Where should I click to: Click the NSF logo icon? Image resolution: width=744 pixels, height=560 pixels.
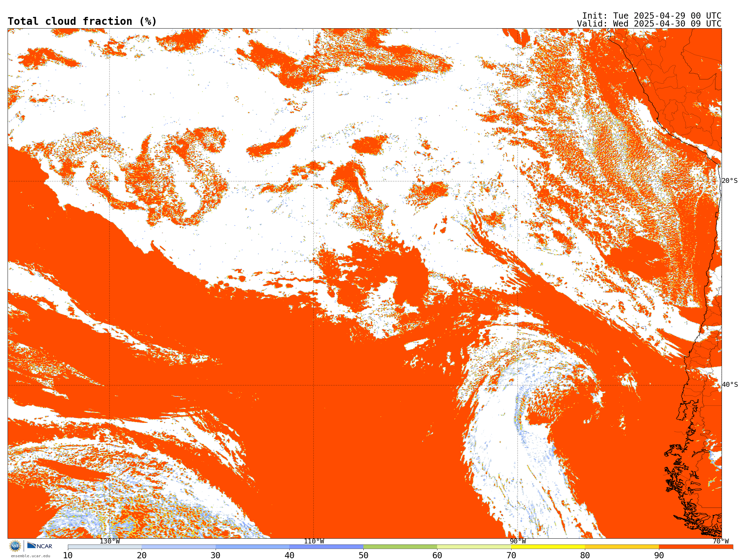pyautogui.click(x=15, y=546)
